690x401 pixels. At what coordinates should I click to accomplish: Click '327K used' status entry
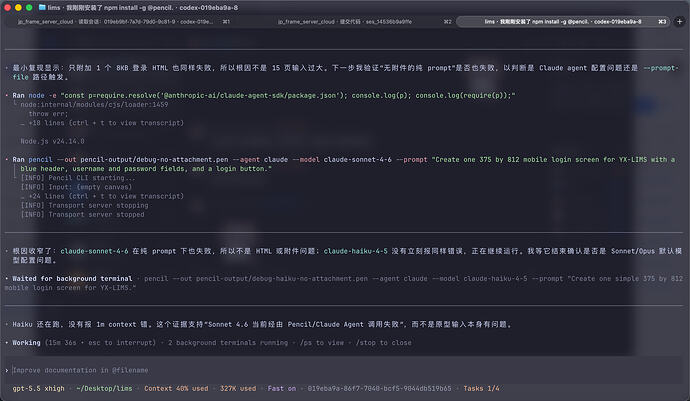click(238, 389)
